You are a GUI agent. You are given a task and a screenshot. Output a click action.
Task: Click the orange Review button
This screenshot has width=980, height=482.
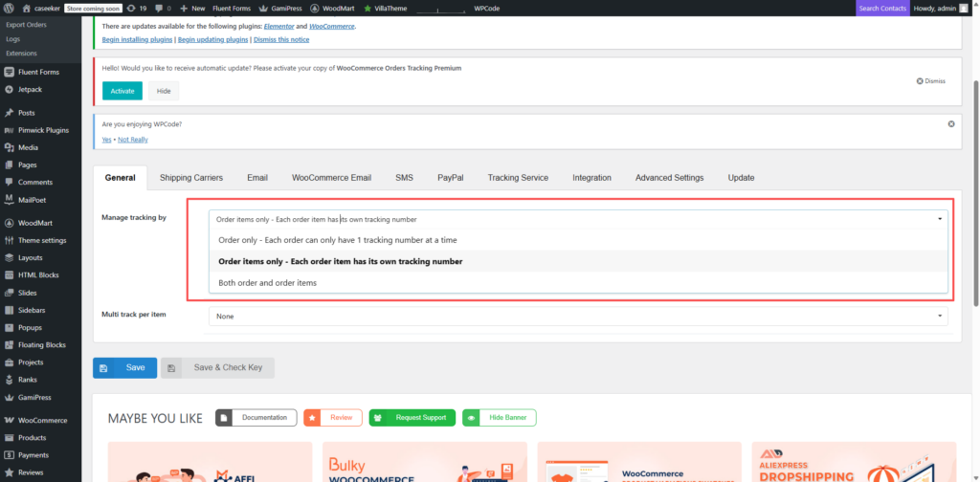click(333, 418)
